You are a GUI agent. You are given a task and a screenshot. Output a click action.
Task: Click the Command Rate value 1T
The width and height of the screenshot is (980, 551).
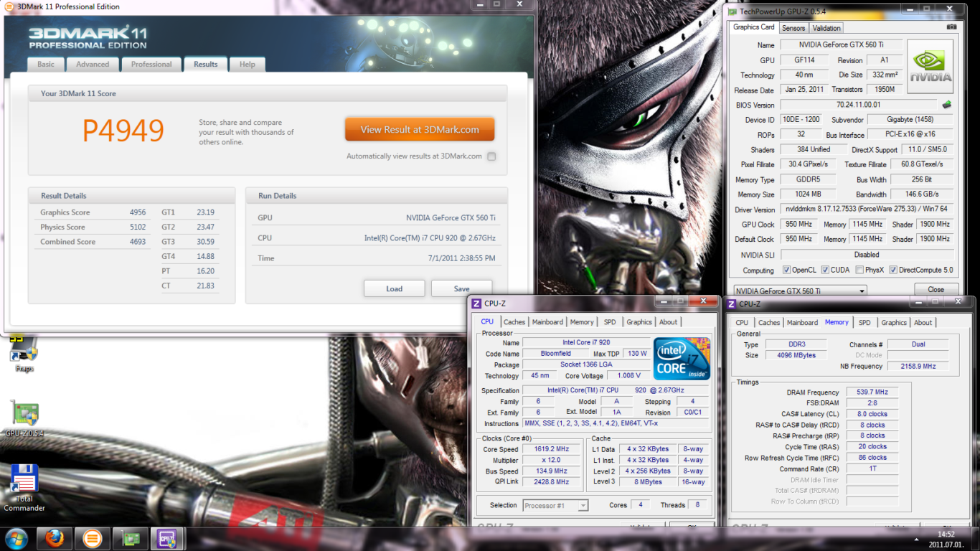click(x=872, y=468)
